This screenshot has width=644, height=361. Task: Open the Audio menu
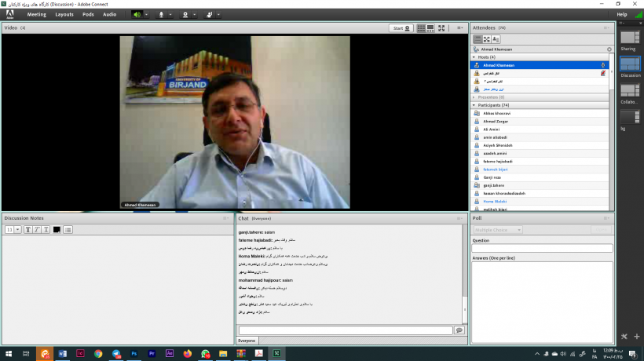[x=110, y=14]
